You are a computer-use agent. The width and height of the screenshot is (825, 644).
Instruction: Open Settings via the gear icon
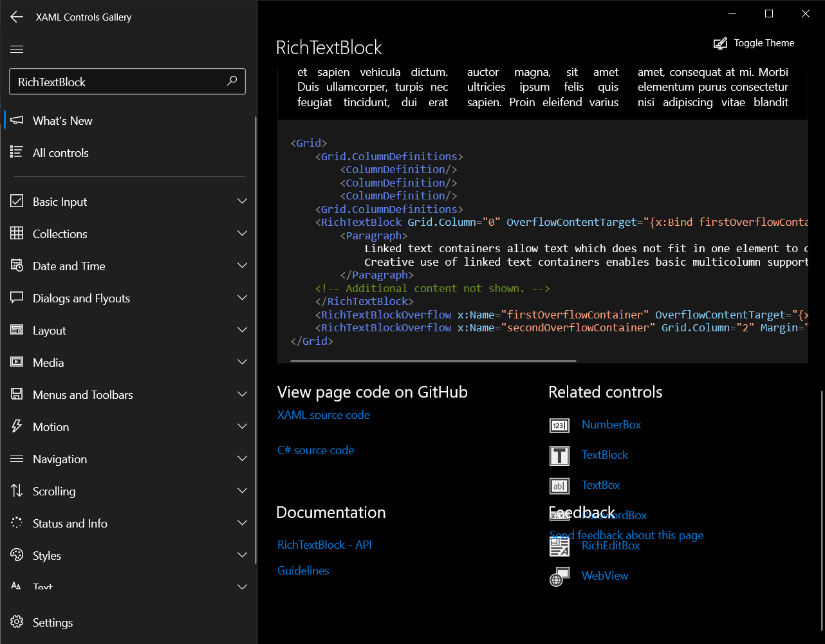[17, 621]
